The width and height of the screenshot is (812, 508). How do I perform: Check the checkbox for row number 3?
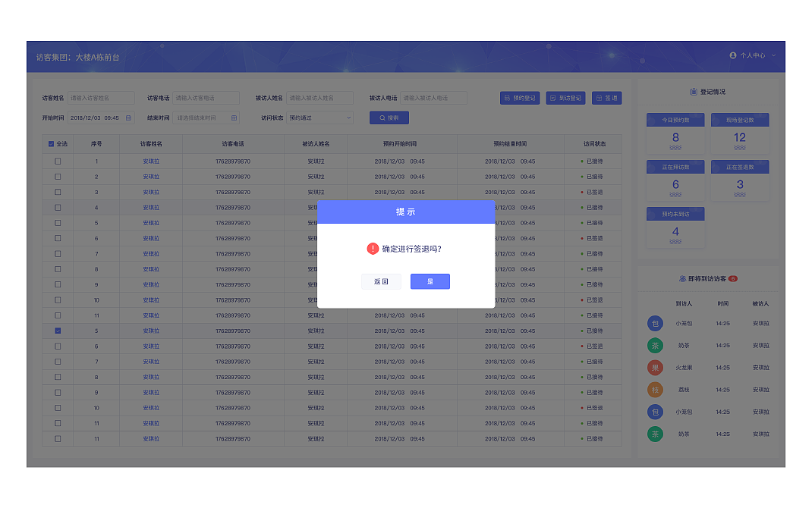(58, 192)
